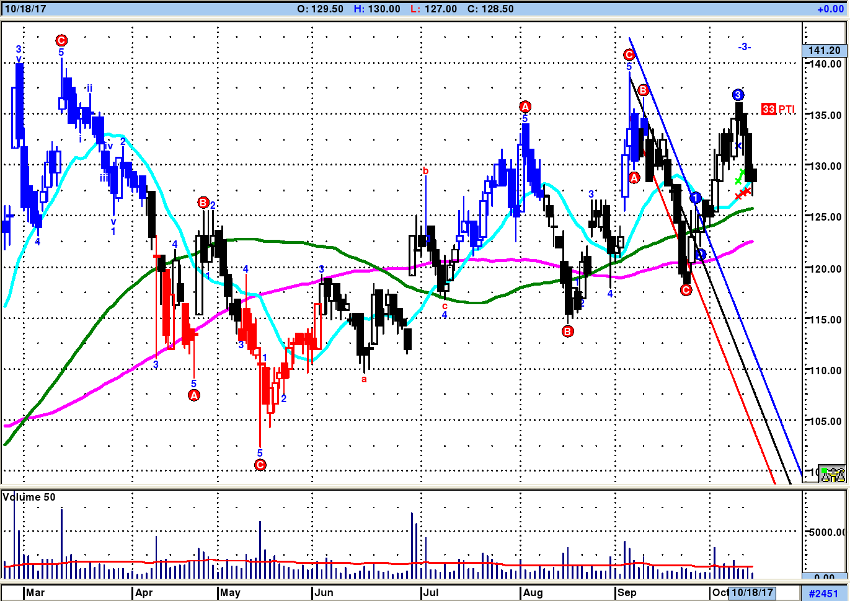Click the Volume 50 indicator label
The width and height of the screenshot is (868, 601).
(x=29, y=497)
